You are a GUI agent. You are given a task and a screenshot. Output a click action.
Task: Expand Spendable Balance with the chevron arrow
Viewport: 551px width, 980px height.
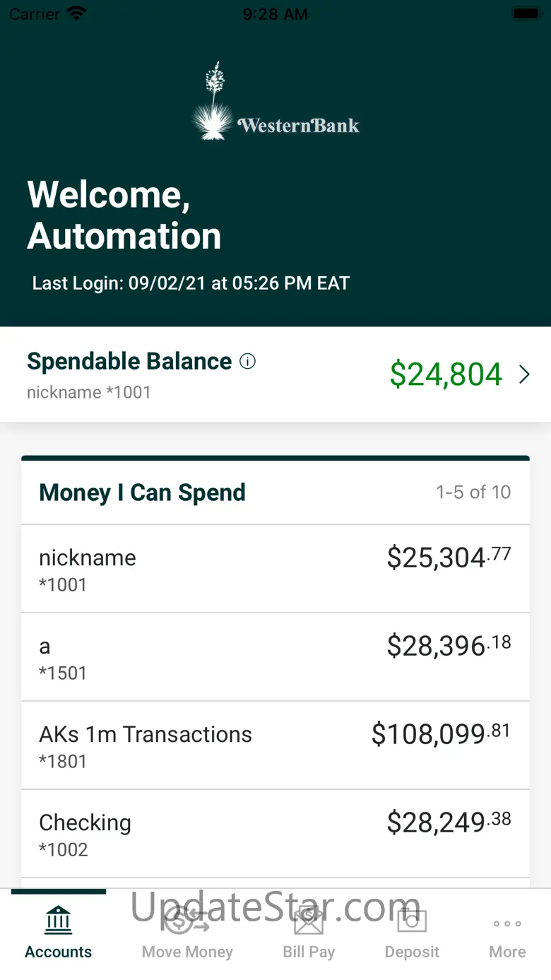524,374
